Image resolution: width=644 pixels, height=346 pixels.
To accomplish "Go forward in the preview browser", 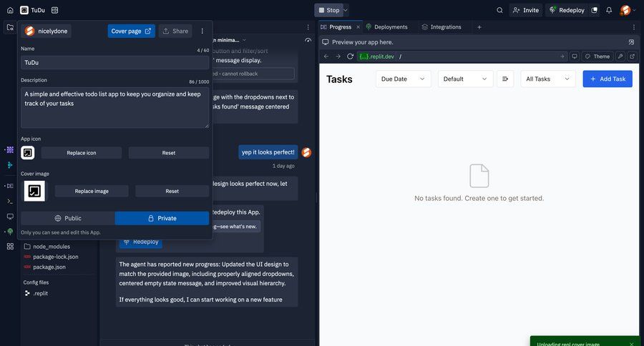I will tap(338, 56).
